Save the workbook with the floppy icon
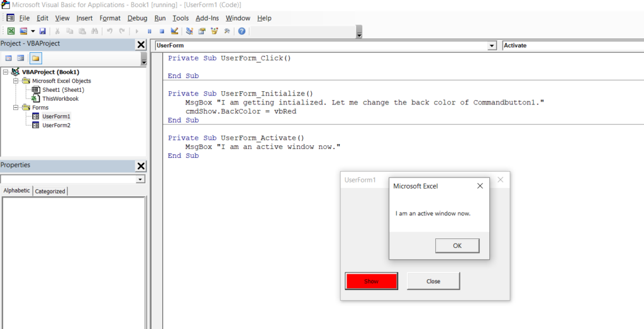This screenshot has width=644, height=329. (x=42, y=31)
